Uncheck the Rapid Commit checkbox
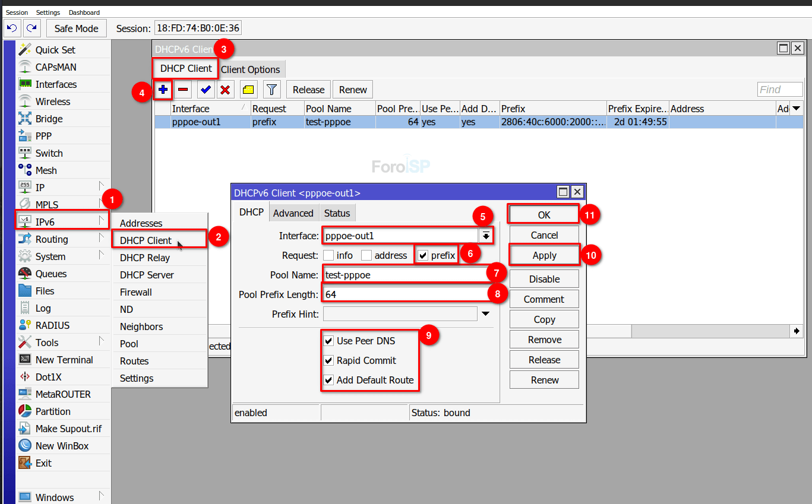 click(328, 360)
